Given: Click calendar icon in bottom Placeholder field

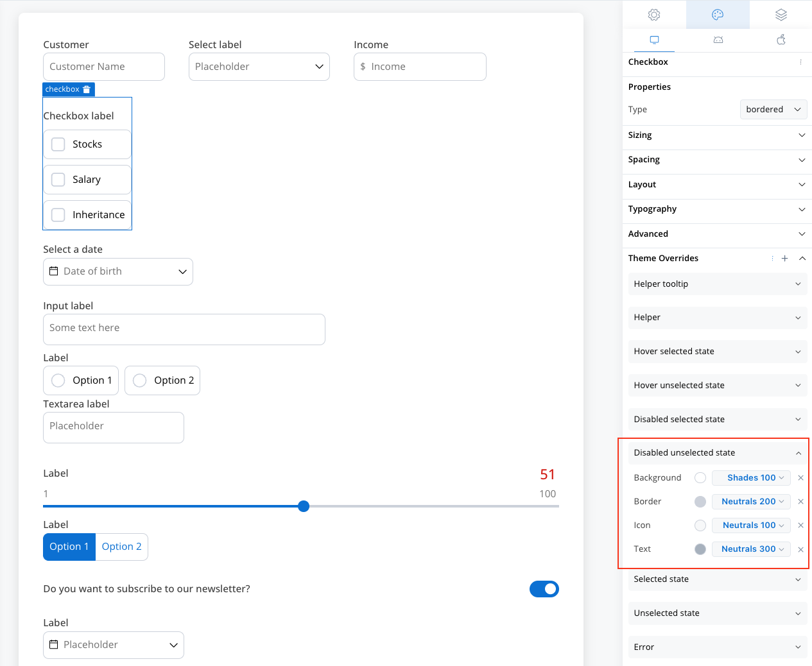Looking at the screenshot, I should click(x=54, y=645).
